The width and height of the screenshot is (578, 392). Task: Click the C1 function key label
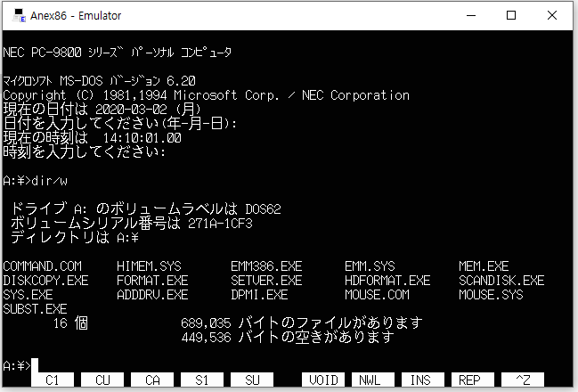53,380
